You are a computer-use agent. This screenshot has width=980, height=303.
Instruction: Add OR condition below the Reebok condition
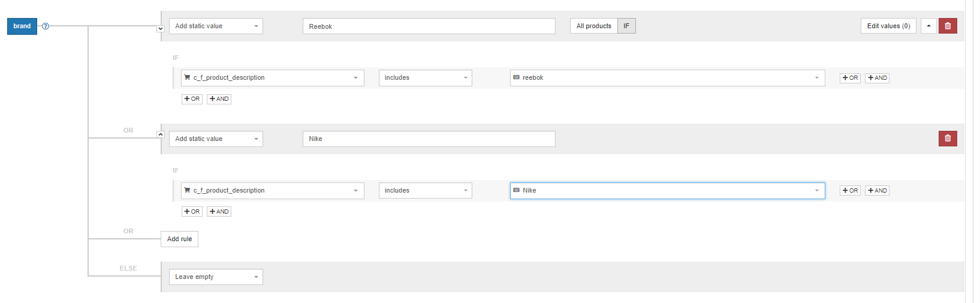pos(192,99)
